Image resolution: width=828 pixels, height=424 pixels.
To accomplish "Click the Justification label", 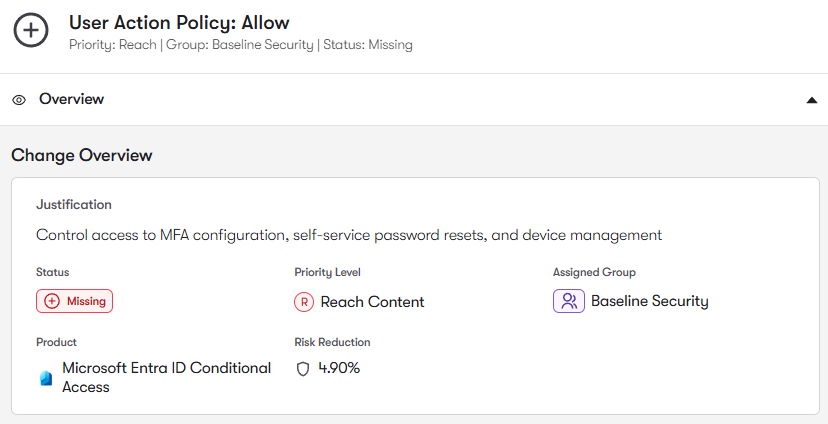I will 74,204.
